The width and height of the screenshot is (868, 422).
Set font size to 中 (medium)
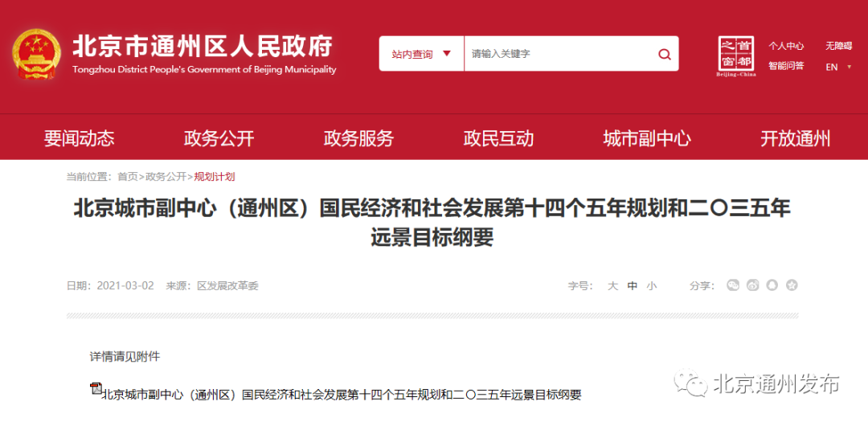633,285
